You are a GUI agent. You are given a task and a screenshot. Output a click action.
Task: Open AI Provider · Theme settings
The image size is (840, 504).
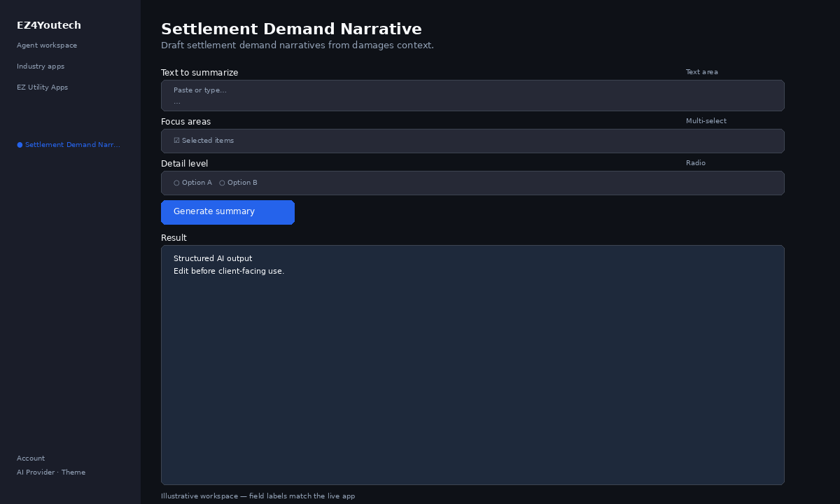click(x=51, y=472)
